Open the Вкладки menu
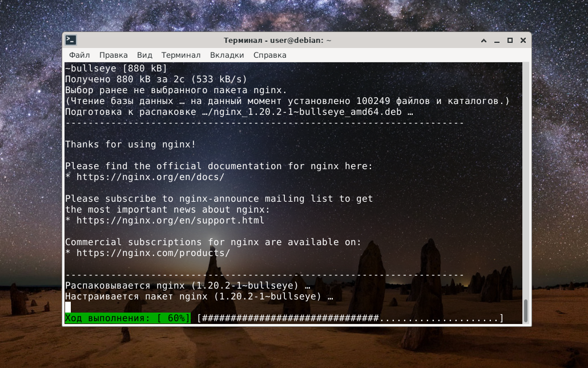 227,55
